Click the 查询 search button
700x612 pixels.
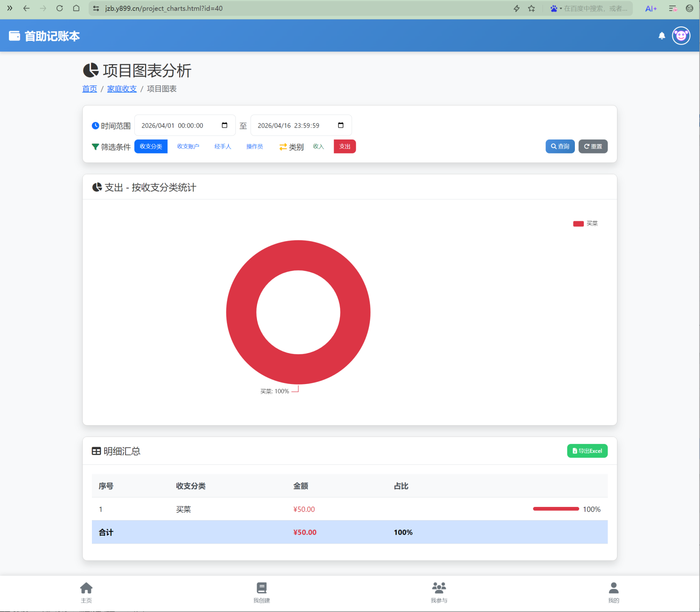(x=560, y=146)
